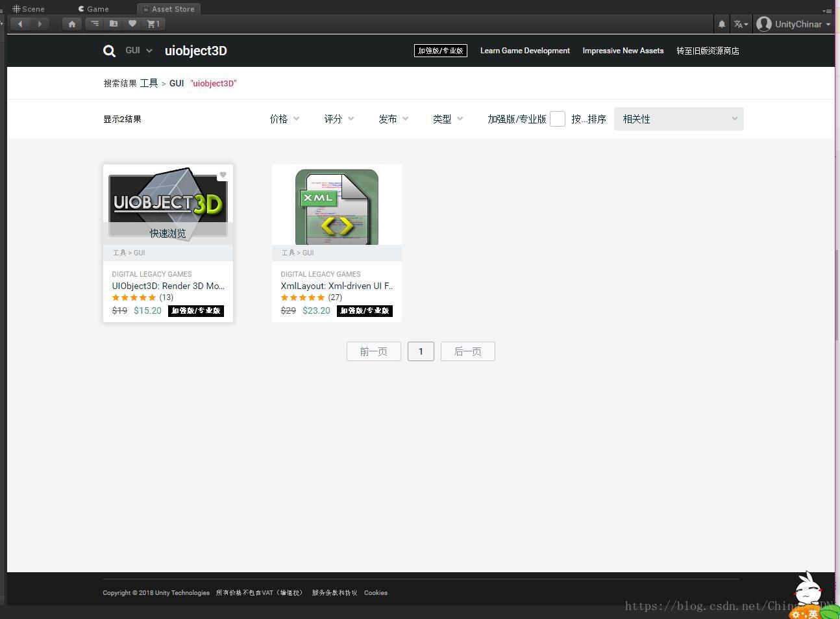Image resolution: width=840 pixels, height=619 pixels.
Task: Click the 工具 breadcrumb link
Action: click(x=149, y=83)
